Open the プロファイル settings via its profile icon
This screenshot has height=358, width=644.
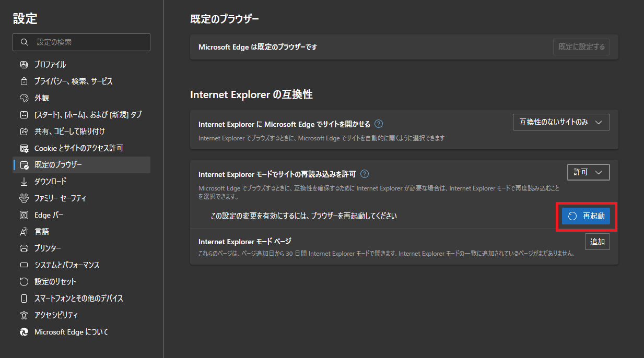click(x=24, y=65)
